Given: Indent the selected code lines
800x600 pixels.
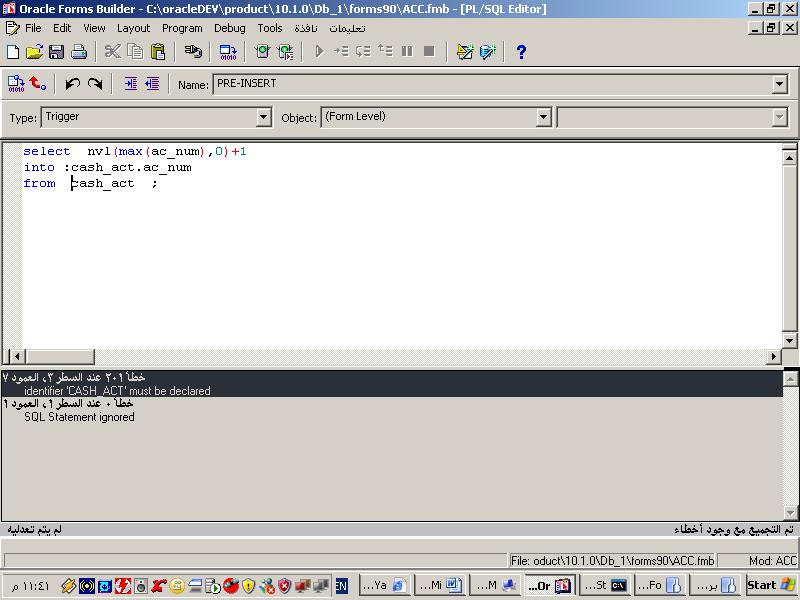Looking at the screenshot, I should [130, 84].
